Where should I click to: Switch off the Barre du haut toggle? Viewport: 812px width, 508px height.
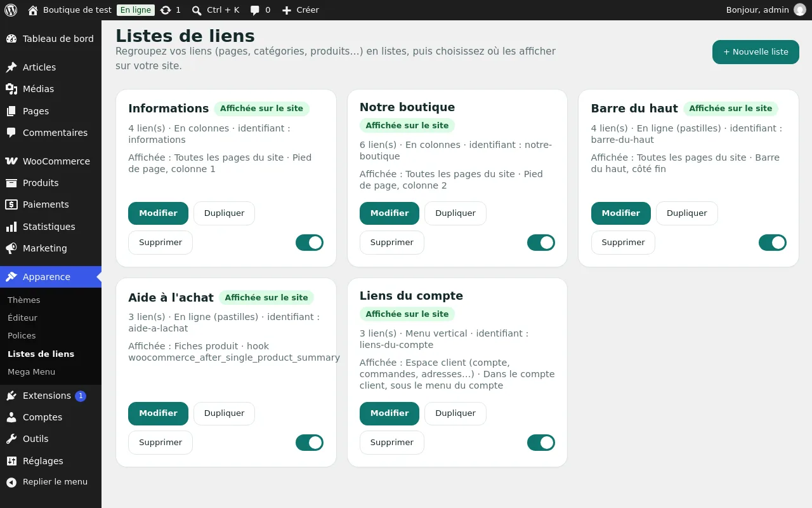[x=773, y=243]
